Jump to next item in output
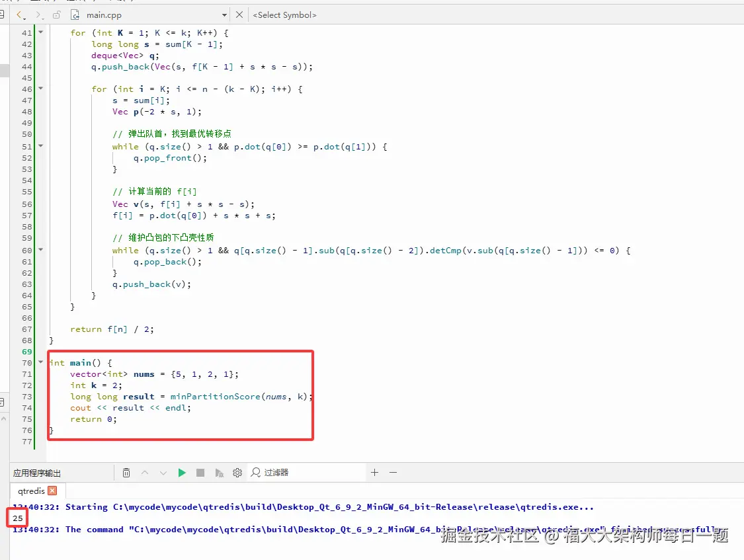The width and height of the screenshot is (744, 560). (x=163, y=473)
